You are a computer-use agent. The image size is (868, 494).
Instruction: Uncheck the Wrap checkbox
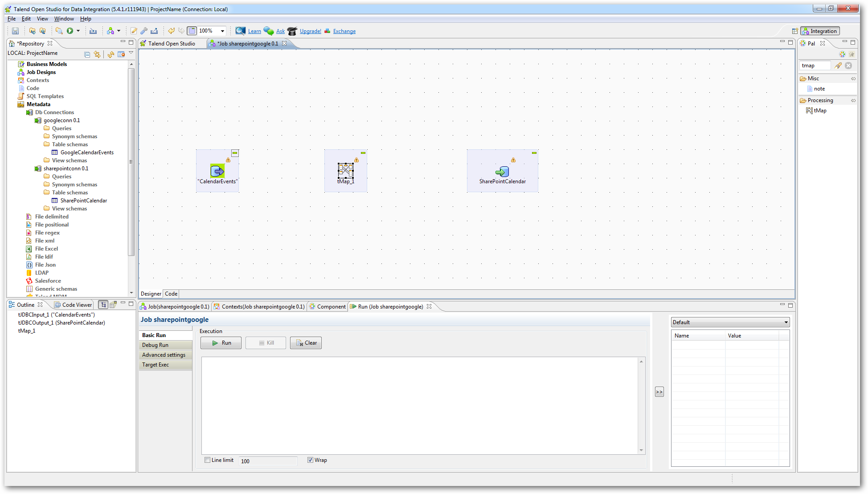[x=310, y=460]
